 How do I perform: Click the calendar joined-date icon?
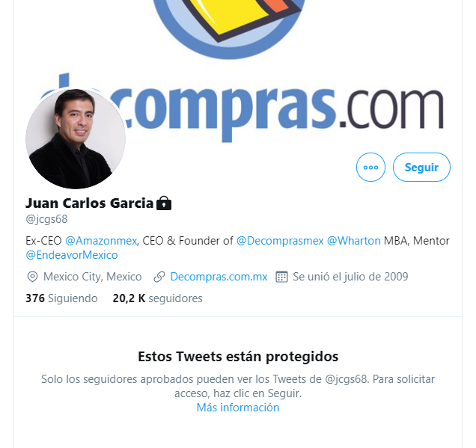point(281,277)
